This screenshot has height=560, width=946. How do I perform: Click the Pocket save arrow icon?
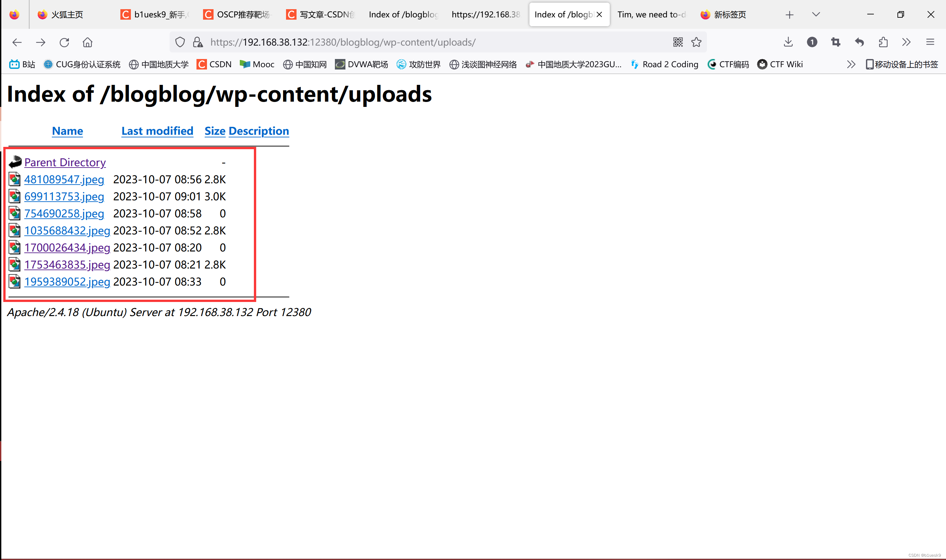coord(859,42)
